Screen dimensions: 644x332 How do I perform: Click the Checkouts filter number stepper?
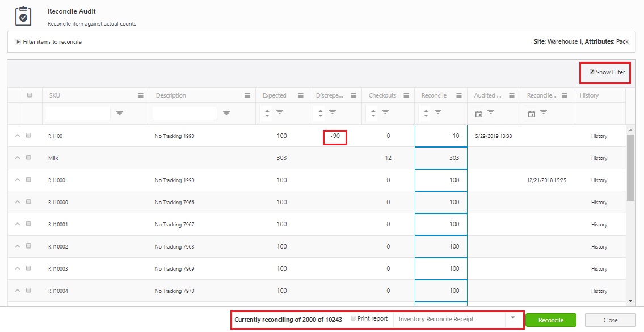point(373,114)
